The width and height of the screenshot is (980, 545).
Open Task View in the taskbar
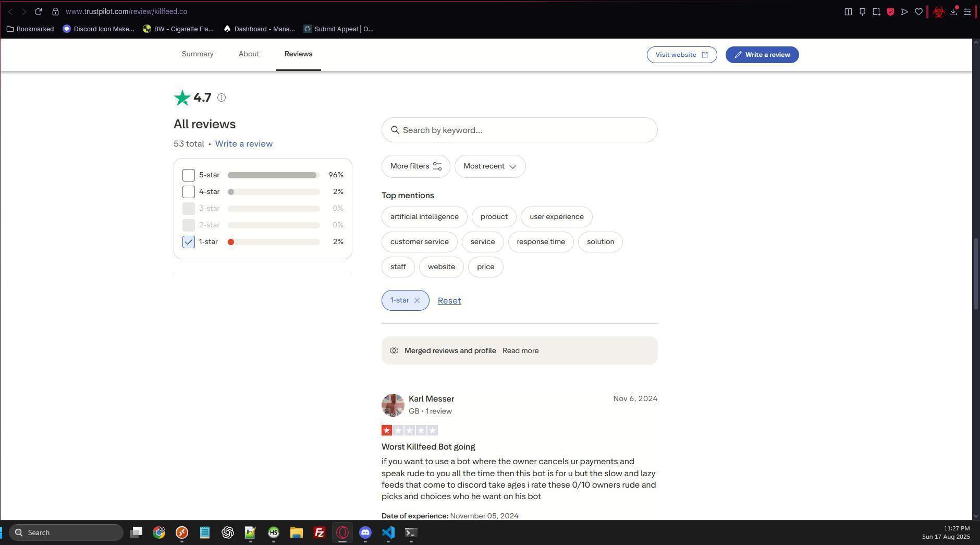136,532
